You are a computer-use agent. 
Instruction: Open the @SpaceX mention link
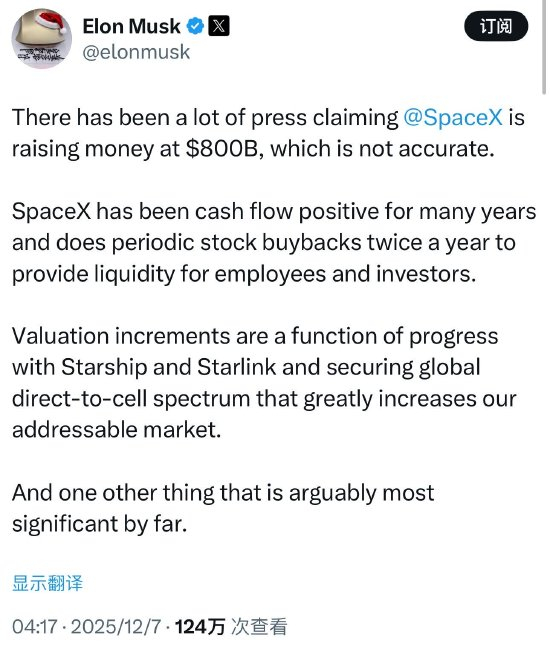point(453,117)
